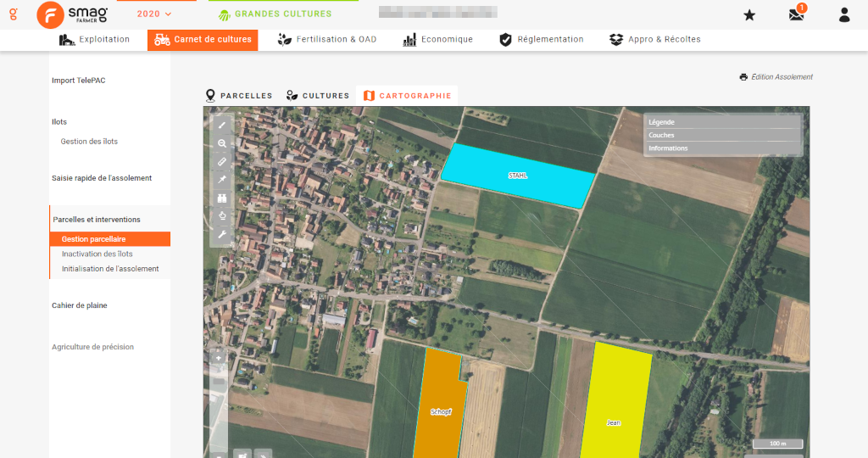Expand the Informations panel
868x458 pixels.
tap(722, 148)
